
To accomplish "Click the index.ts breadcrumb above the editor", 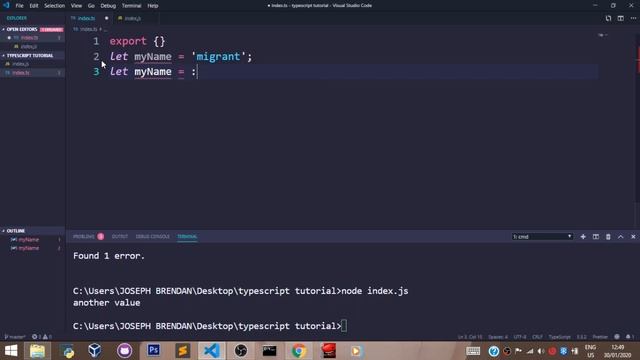I will pyautogui.click(x=88, y=29).
